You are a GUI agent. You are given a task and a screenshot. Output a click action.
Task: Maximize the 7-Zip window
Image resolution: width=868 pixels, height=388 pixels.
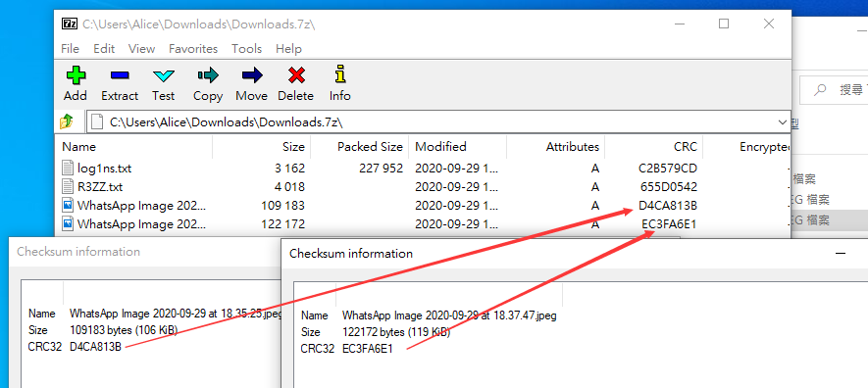tap(724, 24)
